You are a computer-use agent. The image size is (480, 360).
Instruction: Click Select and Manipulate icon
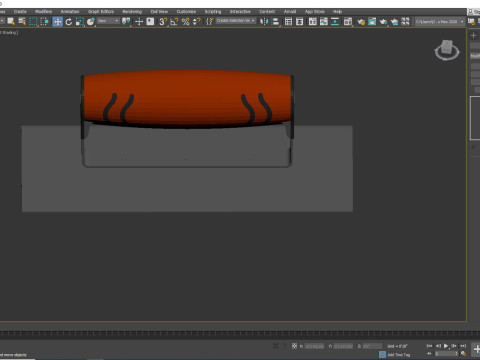(139, 22)
